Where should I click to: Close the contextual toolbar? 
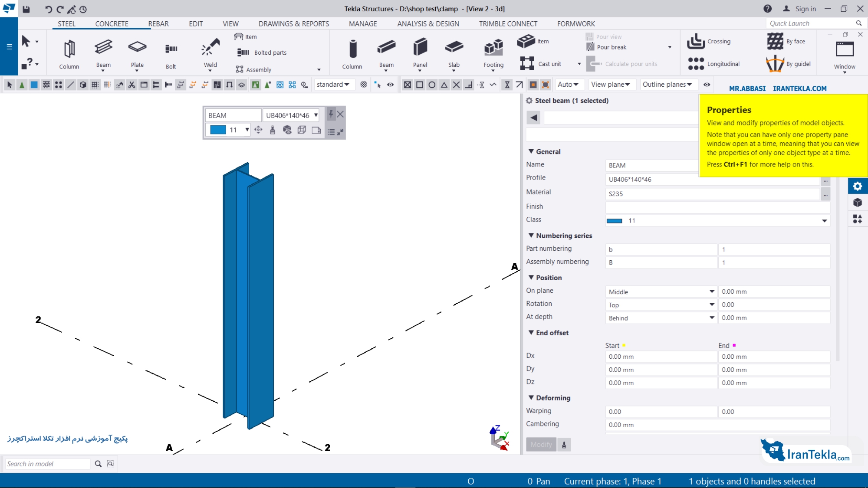340,115
